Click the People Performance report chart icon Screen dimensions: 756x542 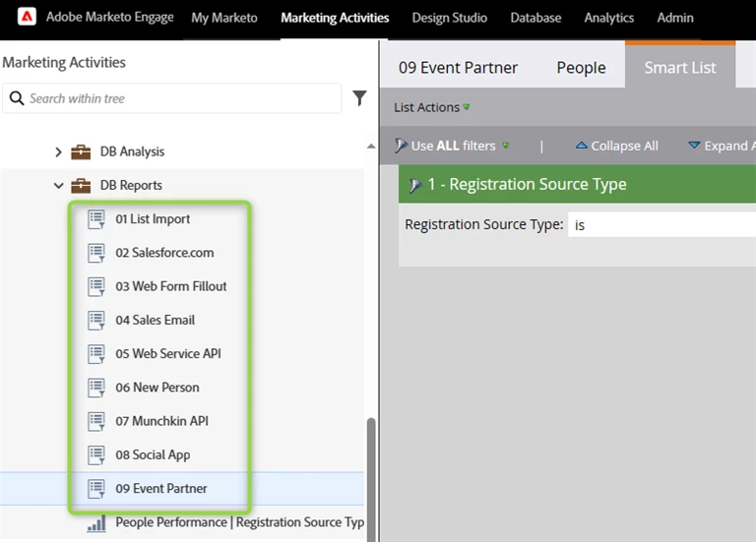point(96,523)
